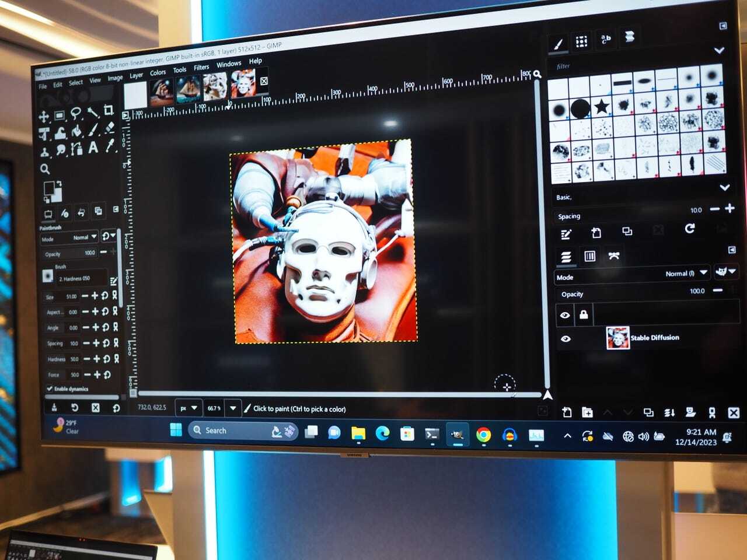Open the Windows menu
This screenshot has width=747, height=560.
[x=229, y=64]
